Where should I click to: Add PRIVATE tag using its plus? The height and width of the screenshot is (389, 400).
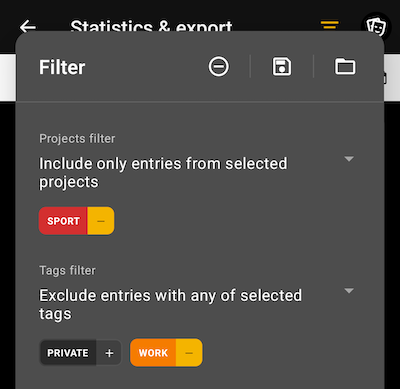pyautogui.click(x=109, y=353)
